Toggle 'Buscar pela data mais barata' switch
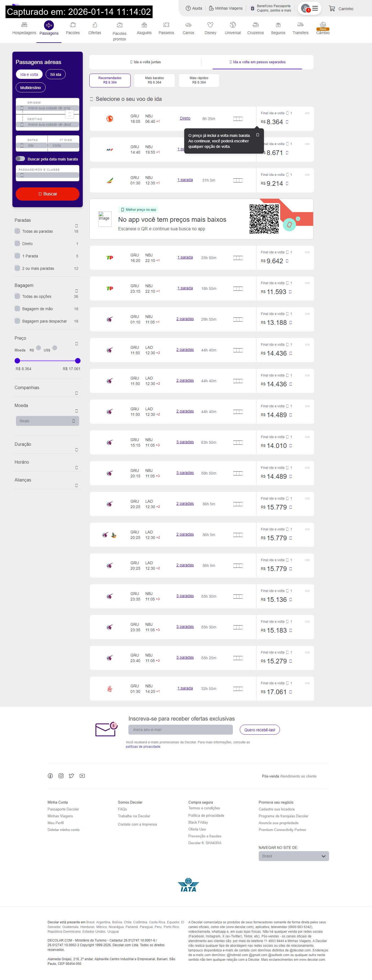 point(21,159)
